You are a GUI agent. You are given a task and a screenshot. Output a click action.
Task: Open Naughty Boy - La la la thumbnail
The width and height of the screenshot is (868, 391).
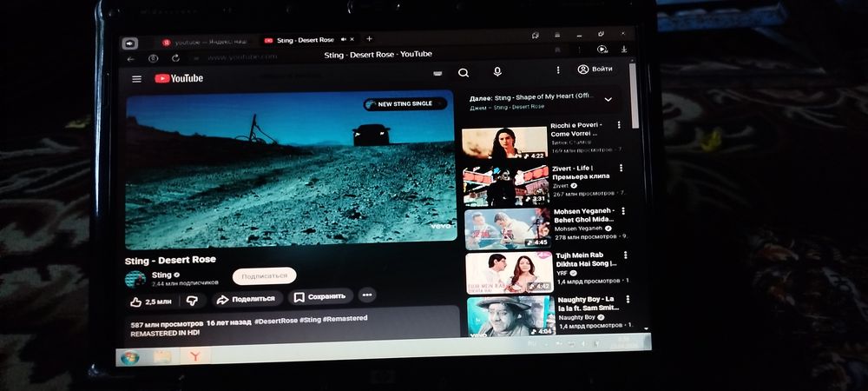click(x=511, y=316)
